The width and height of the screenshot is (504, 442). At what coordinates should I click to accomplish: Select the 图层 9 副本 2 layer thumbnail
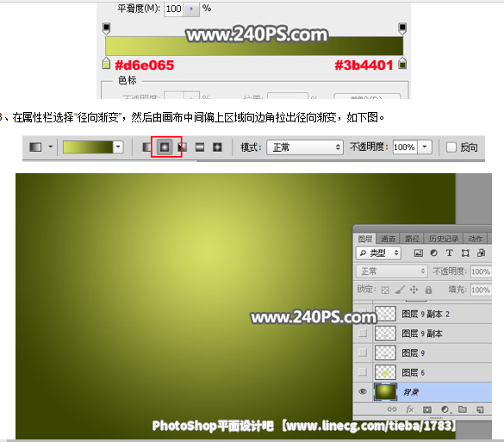pos(385,314)
